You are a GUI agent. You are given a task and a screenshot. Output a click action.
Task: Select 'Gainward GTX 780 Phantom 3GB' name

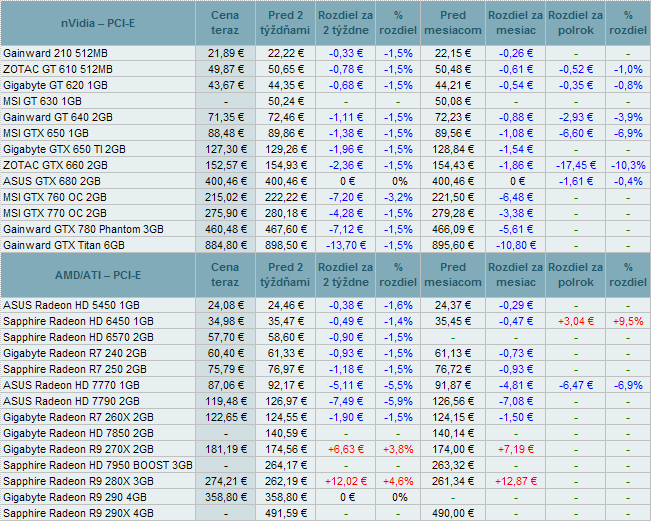(x=83, y=229)
